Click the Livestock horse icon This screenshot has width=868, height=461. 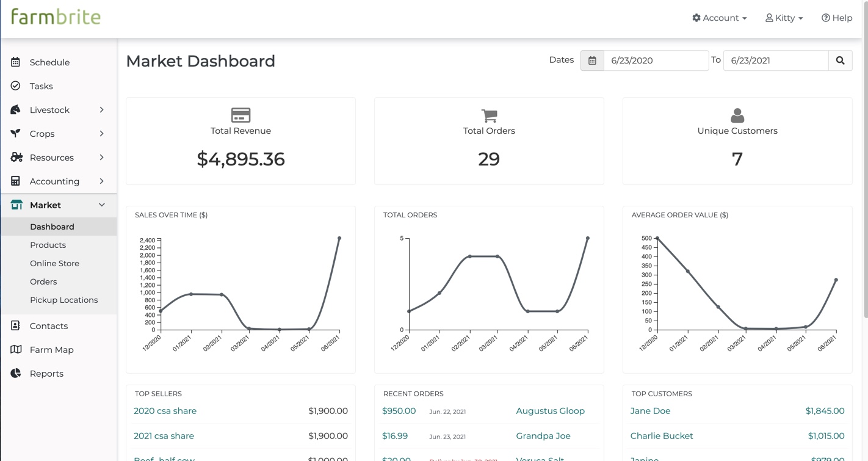[x=15, y=110]
